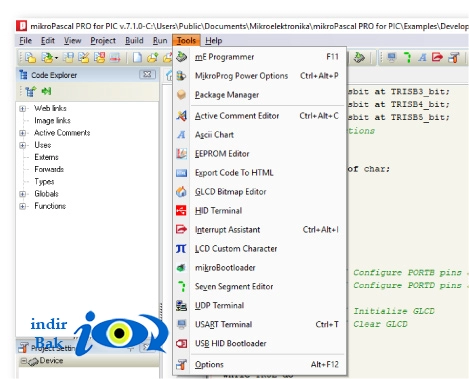The width and height of the screenshot is (469, 379).
Task: Open Options at the menu bottom
Action: tap(260, 365)
